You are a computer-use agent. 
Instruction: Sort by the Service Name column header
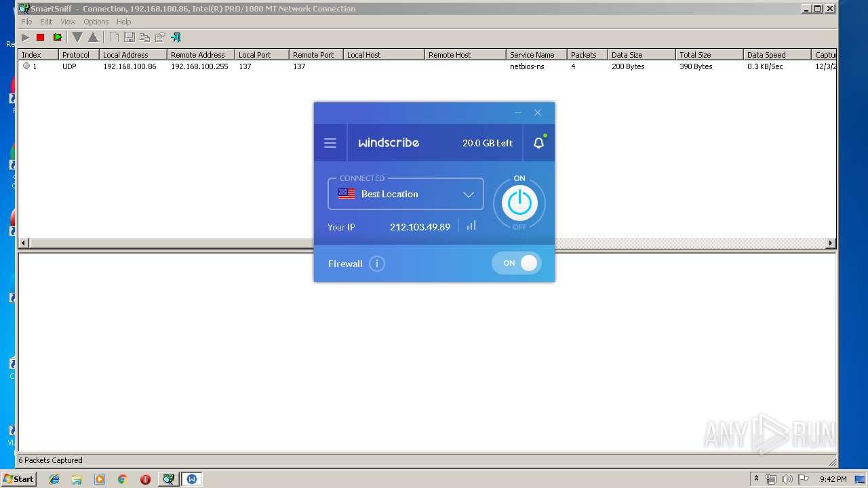coord(536,55)
